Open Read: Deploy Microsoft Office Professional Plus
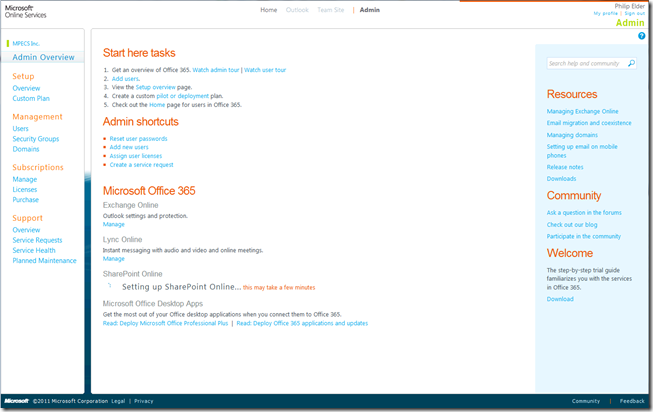This screenshot has width=653, height=412. coord(165,323)
